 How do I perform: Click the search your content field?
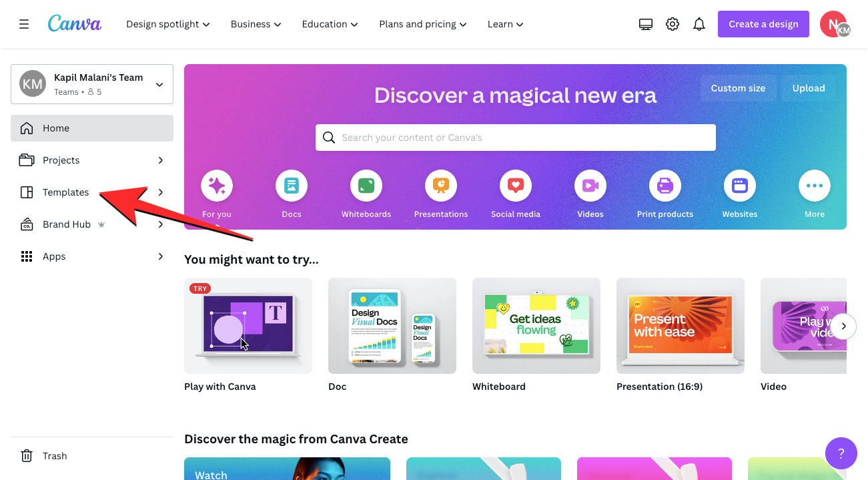[516, 138]
